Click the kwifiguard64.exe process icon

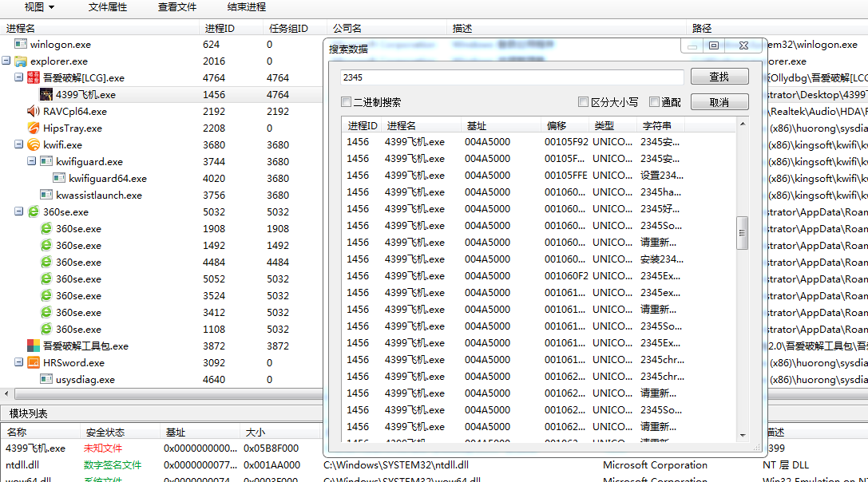click(59, 178)
